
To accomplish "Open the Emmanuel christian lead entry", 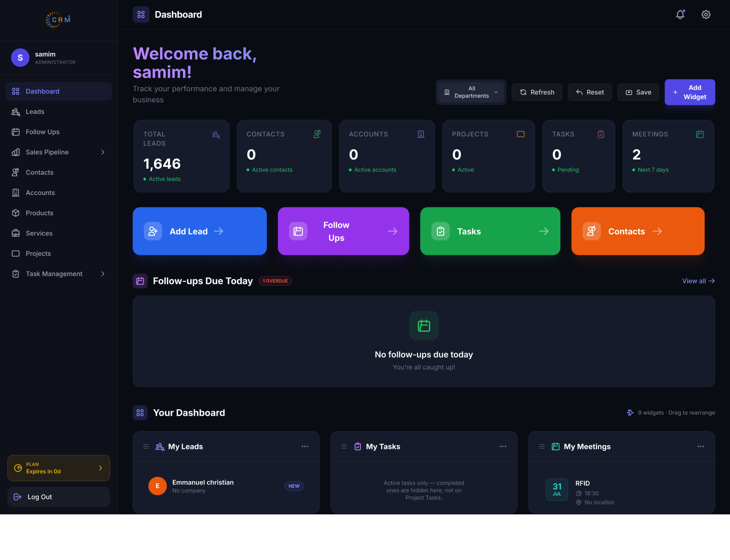I will [x=226, y=486].
